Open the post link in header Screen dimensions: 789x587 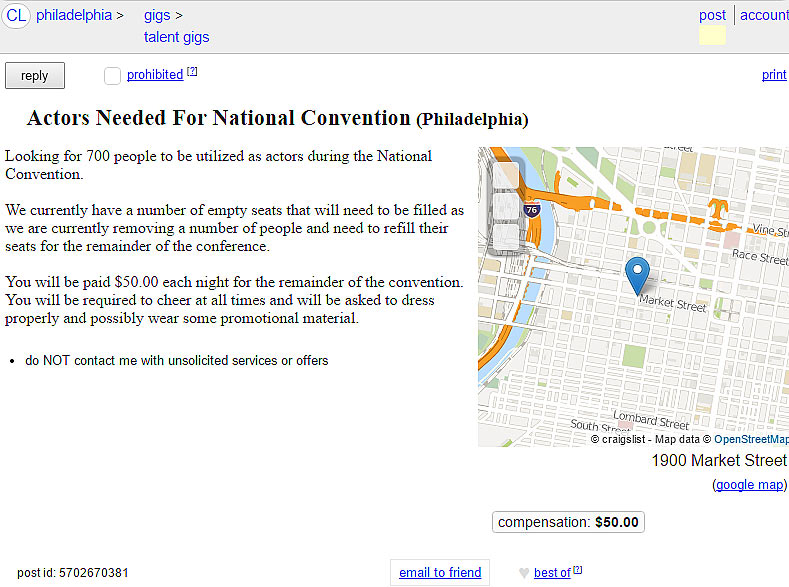(x=712, y=15)
